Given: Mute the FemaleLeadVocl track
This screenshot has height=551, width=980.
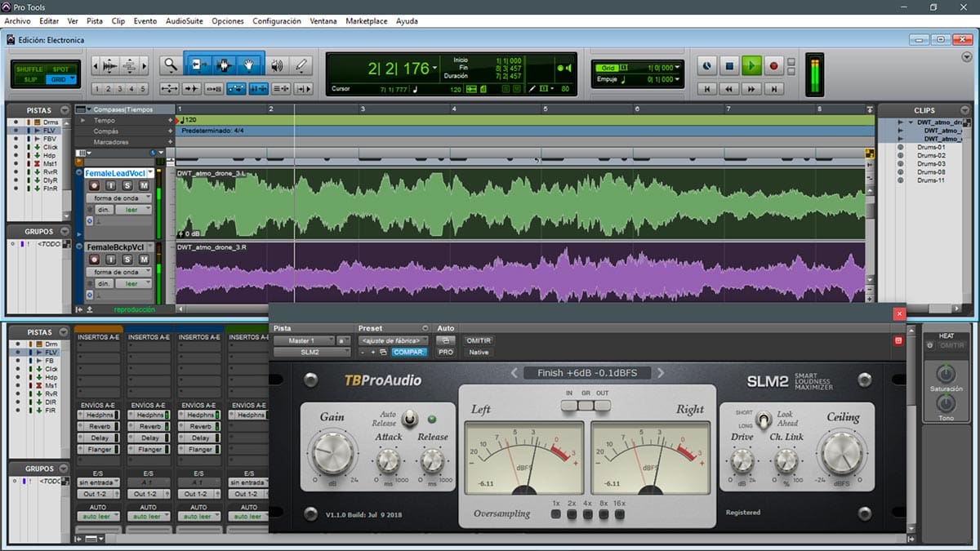Looking at the screenshot, I should click(x=144, y=186).
